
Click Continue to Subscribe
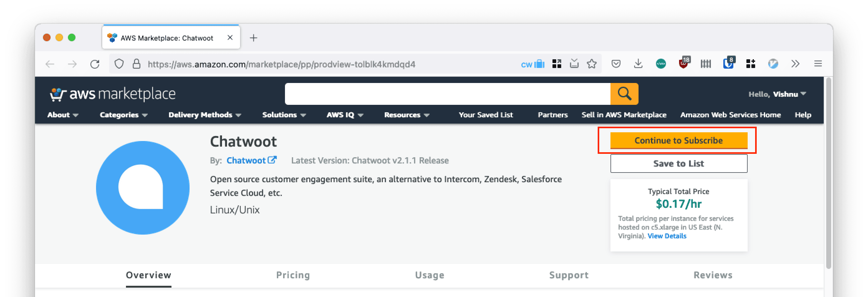[x=679, y=140]
